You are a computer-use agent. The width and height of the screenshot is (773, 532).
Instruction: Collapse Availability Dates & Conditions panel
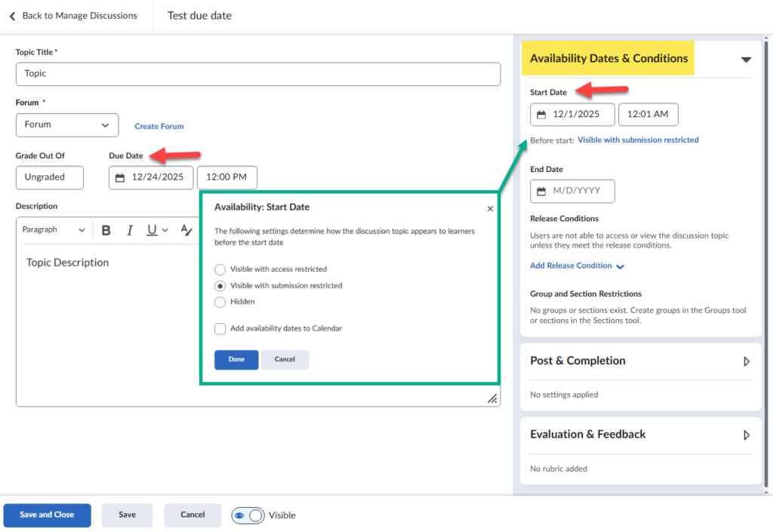tap(746, 59)
